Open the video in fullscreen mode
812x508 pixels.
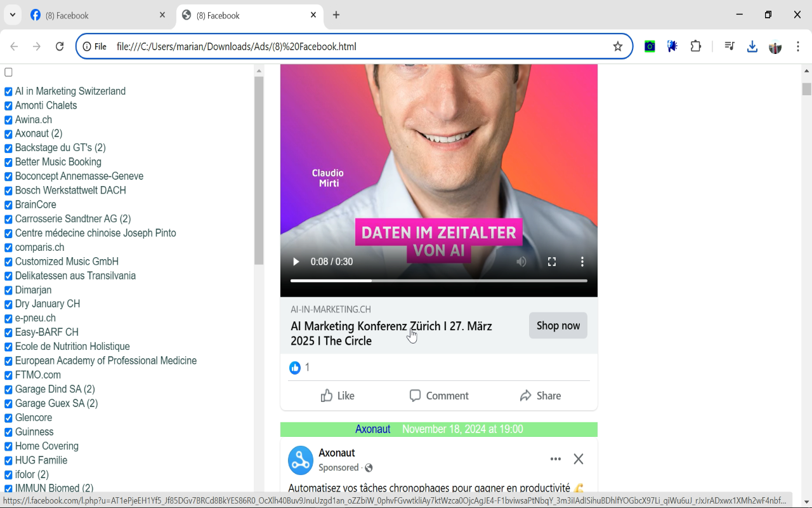[x=552, y=262]
